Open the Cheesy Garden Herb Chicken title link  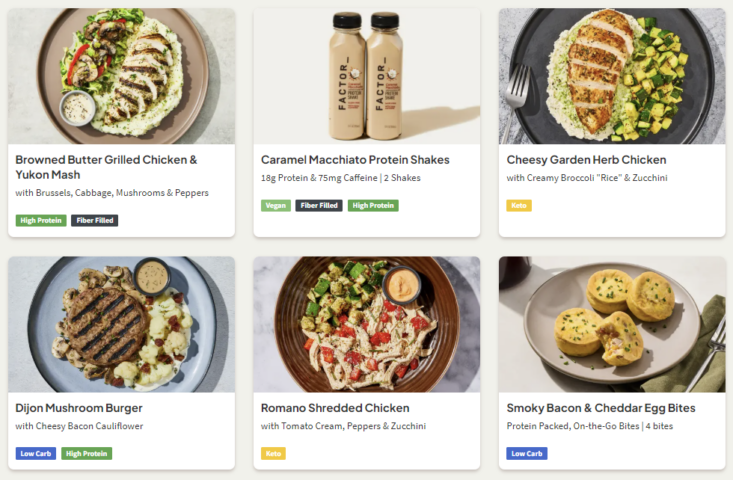(586, 160)
